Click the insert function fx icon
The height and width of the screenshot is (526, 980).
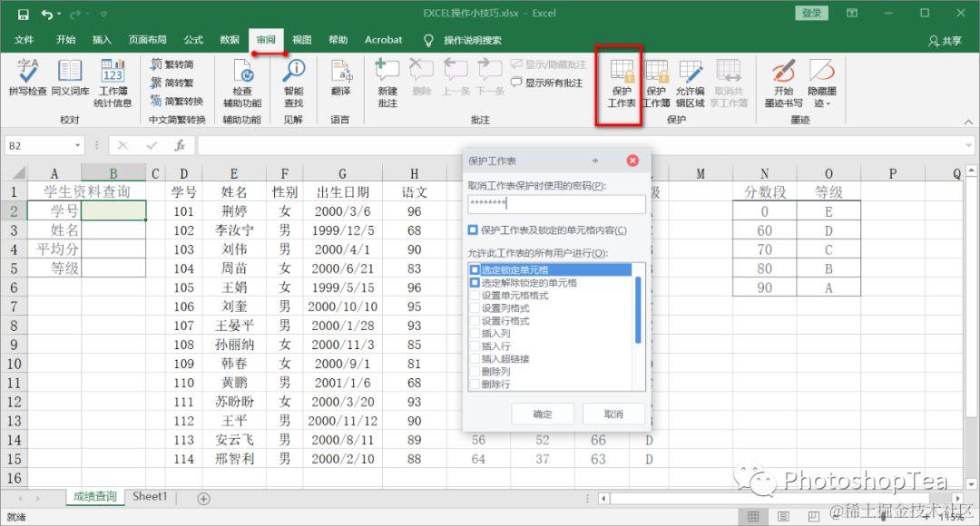(x=180, y=145)
